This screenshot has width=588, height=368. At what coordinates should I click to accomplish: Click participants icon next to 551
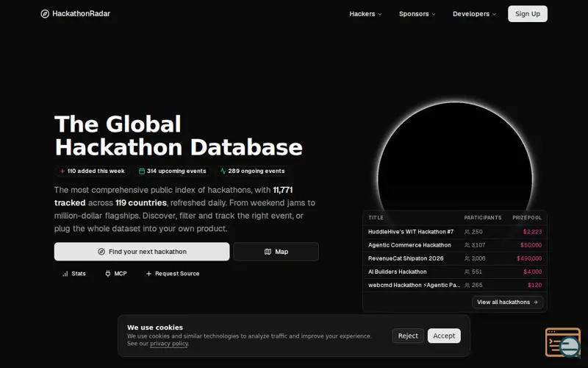click(467, 272)
